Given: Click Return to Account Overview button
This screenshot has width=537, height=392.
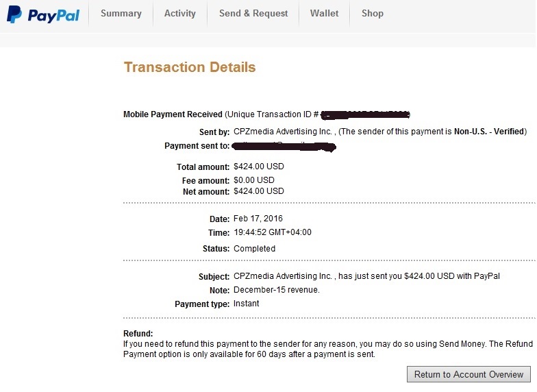Looking at the screenshot, I should (469, 374).
